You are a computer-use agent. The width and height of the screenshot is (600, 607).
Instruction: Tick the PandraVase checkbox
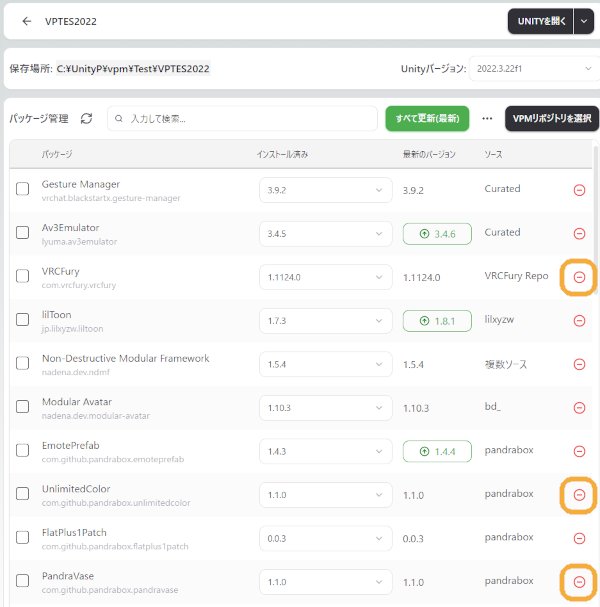[x=22, y=581]
